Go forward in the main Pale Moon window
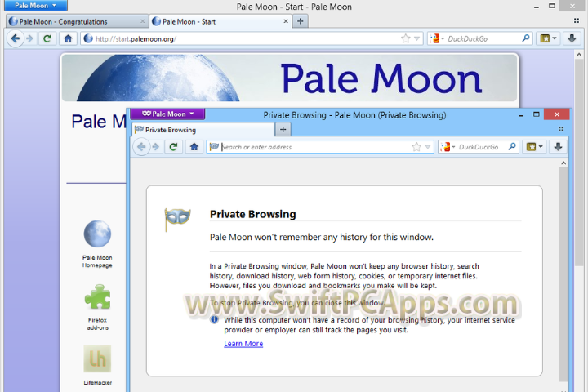Screen dimensions: 588x392 pyautogui.click(x=30, y=38)
